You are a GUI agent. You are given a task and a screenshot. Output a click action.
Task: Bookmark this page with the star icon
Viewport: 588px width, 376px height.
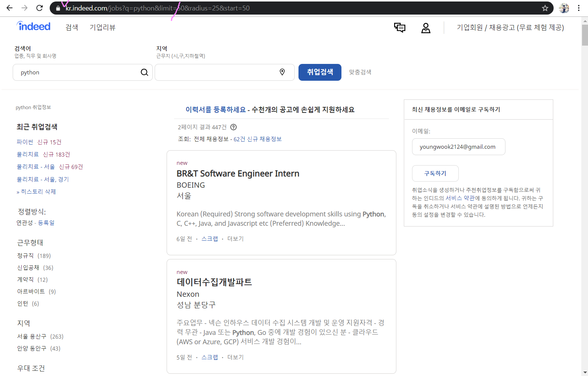coord(545,8)
